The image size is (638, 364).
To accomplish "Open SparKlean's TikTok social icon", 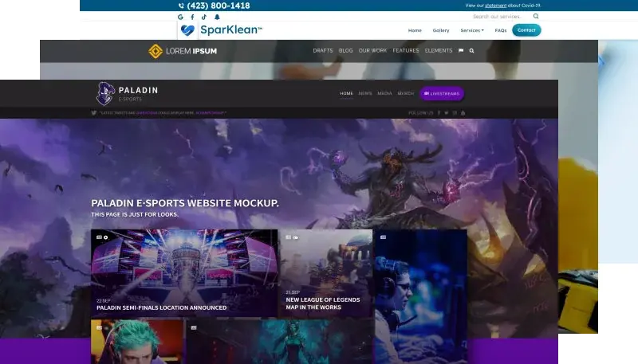I will [204, 17].
